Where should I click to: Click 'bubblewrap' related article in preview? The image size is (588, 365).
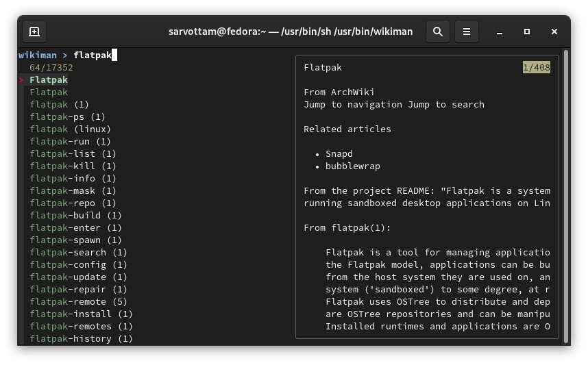(353, 166)
